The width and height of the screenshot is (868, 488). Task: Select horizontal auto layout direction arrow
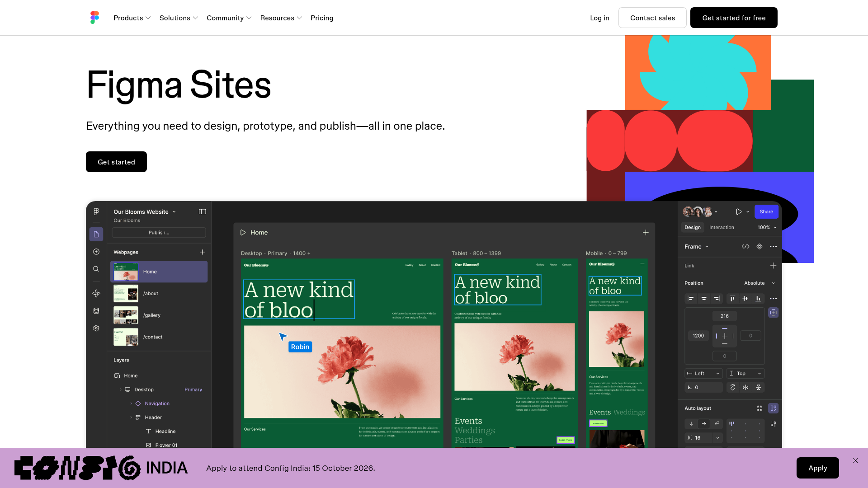click(x=704, y=423)
